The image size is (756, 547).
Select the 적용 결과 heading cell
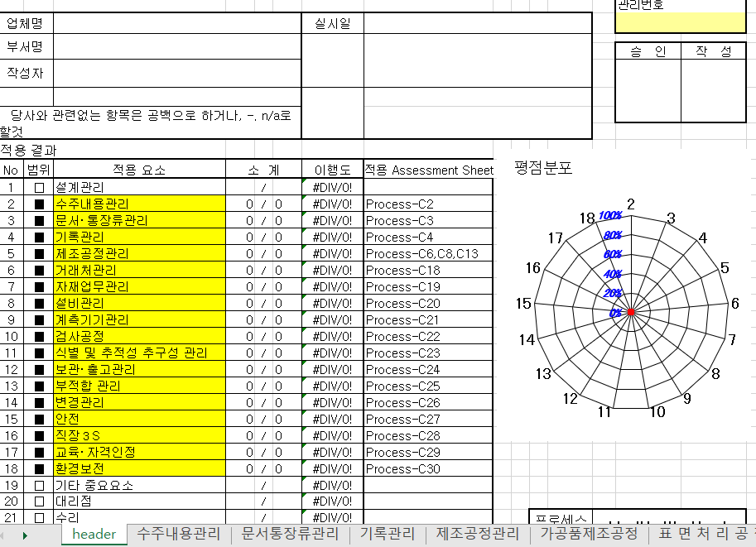pos(28,150)
